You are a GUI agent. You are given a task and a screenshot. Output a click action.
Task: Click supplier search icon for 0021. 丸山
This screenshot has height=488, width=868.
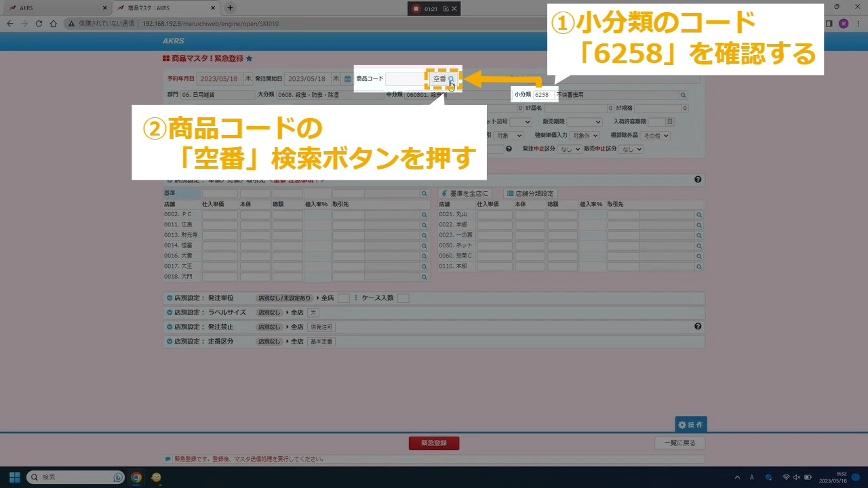(x=698, y=215)
